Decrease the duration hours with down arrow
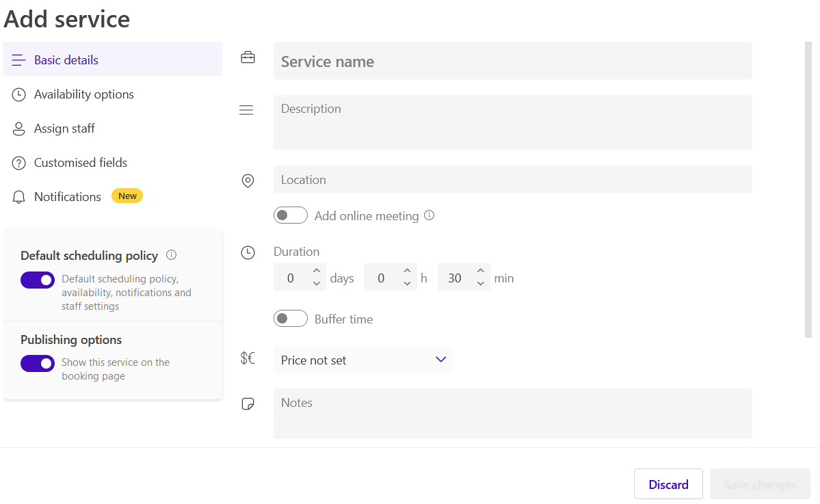This screenshot has width=820, height=504. click(407, 284)
